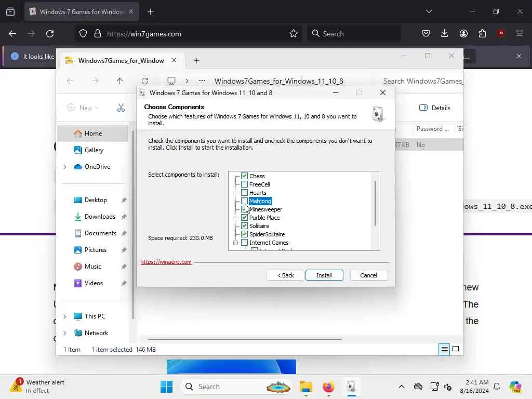Viewport: 532px width, 399px height.
Task: Click the Back button in installer
Action: (285, 275)
